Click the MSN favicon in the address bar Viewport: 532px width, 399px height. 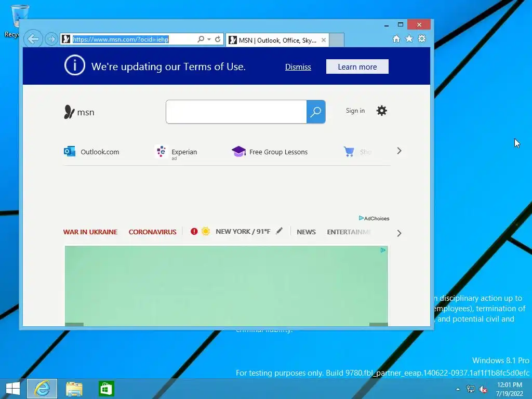(66, 39)
